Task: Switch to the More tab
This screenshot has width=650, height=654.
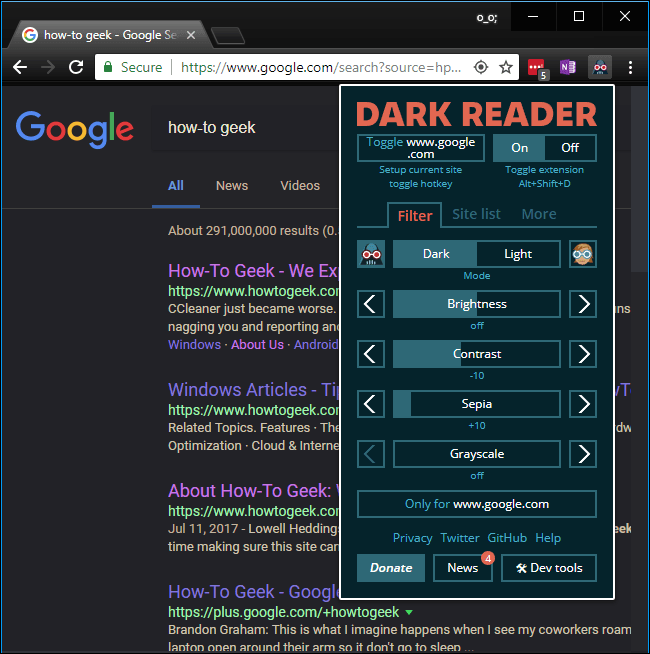Action: point(538,214)
